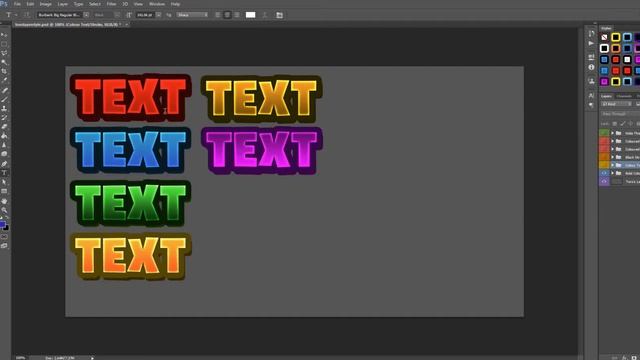Select the Move tool

4,36
